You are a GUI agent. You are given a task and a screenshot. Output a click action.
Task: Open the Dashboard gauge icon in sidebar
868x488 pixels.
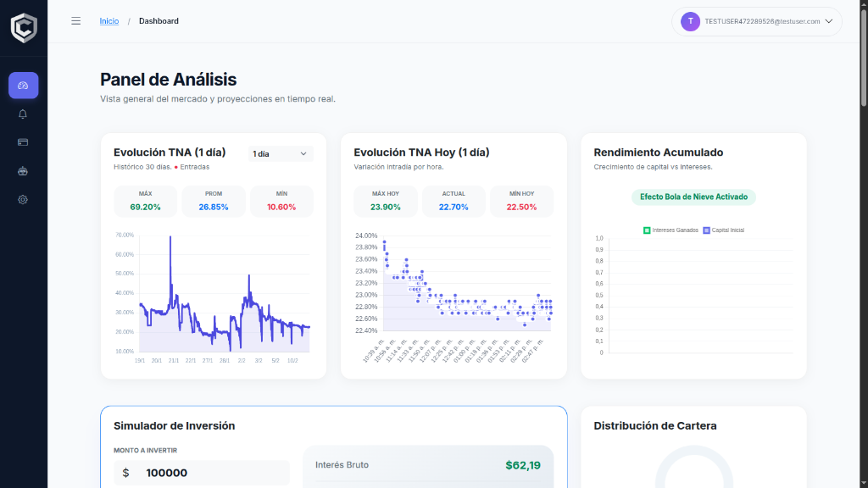point(23,85)
